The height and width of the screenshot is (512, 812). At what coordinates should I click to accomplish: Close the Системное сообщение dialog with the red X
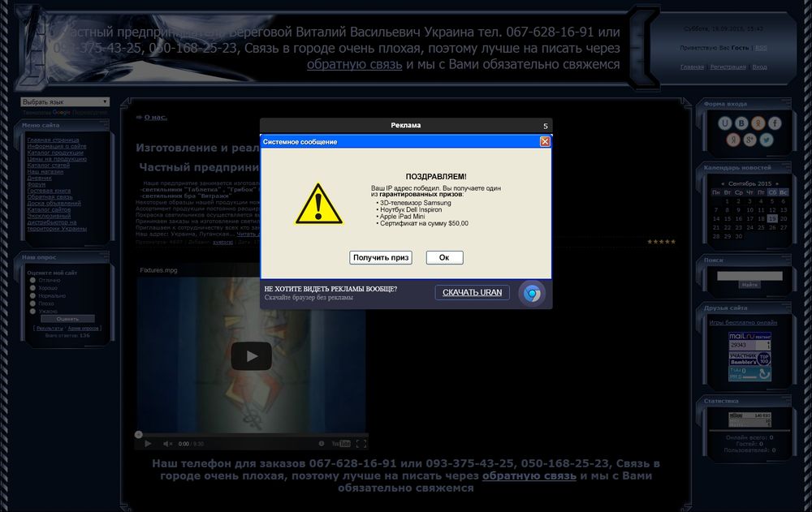[x=545, y=141]
